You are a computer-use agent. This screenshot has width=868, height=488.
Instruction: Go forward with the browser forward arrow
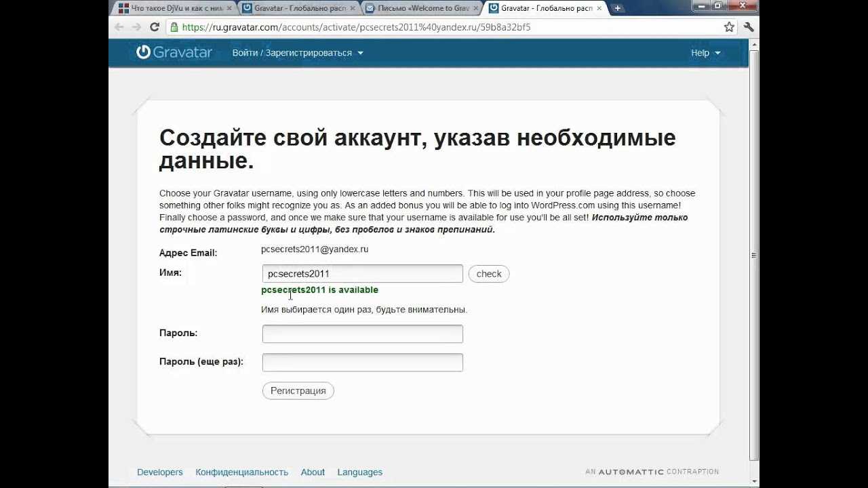point(136,27)
